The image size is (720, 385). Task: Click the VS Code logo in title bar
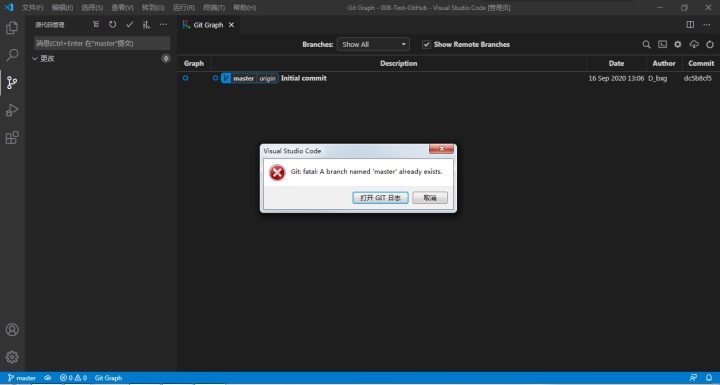(9, 7)
